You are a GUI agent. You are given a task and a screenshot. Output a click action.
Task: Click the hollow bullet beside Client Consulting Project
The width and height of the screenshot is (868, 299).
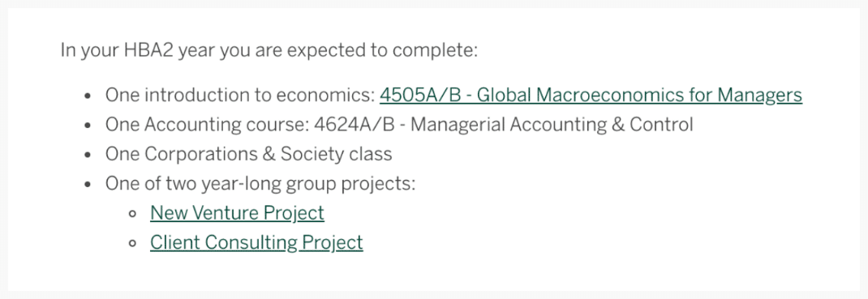tap(131, 243)
